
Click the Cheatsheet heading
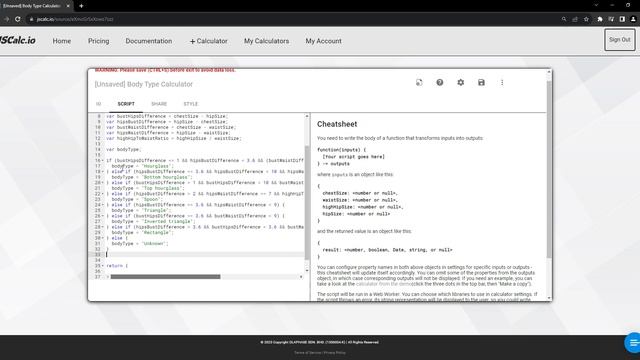coord(337,124)
